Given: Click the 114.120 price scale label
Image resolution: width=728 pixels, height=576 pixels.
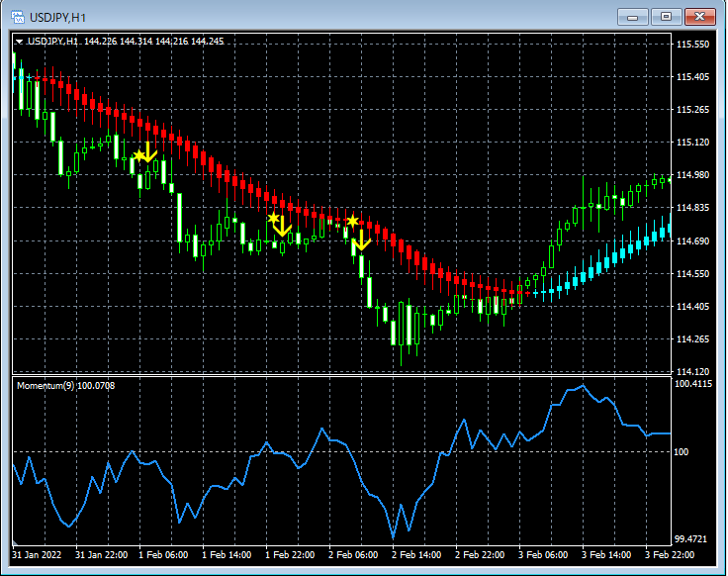Looking at the screenshot, I should click(x=692, y=371).
